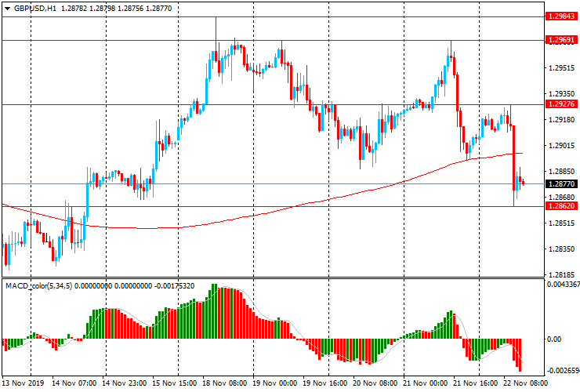Click the 13 Nov 2019 date label
The image size is (580, 392).
pyautogui.click(x=23, y=383)
